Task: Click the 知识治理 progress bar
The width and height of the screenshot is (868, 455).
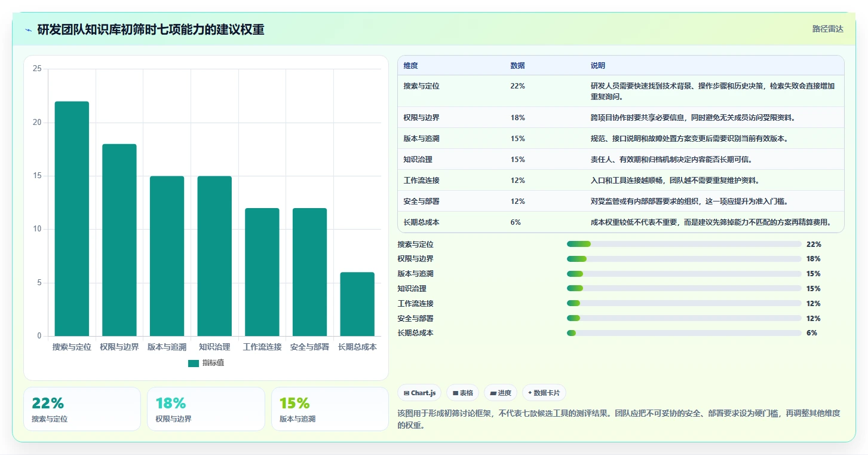Action: [x=684, y=289]
